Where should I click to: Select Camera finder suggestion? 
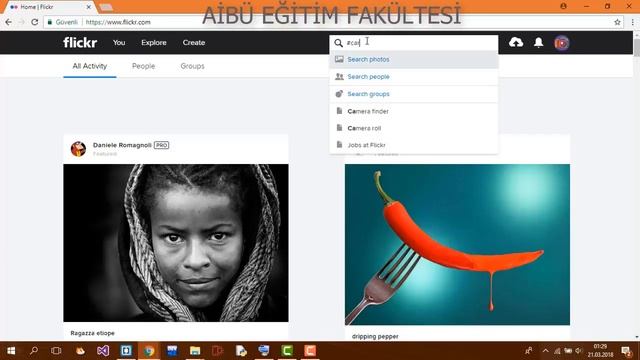tap(413, 111)
